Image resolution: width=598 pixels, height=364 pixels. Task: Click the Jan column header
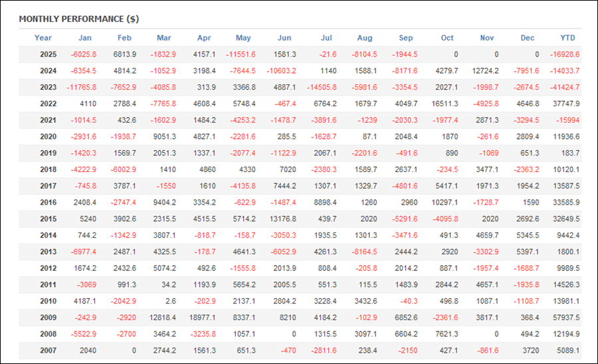(x=85, y=38)
